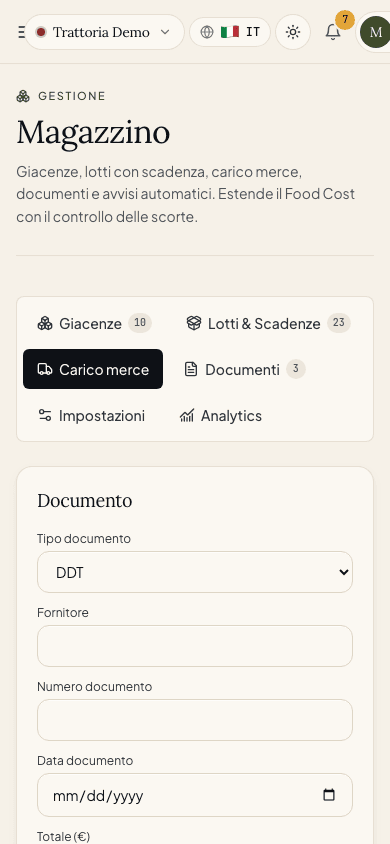Open notifications bell icon
Viewport: 390px width, 844px height.
click(333, 32)
